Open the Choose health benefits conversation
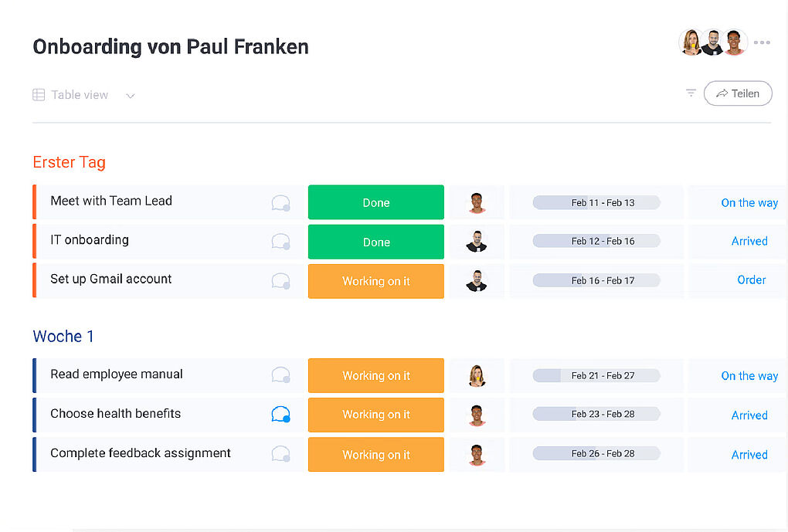The height and width of the screenshot is (532, 788). (280, 415)
